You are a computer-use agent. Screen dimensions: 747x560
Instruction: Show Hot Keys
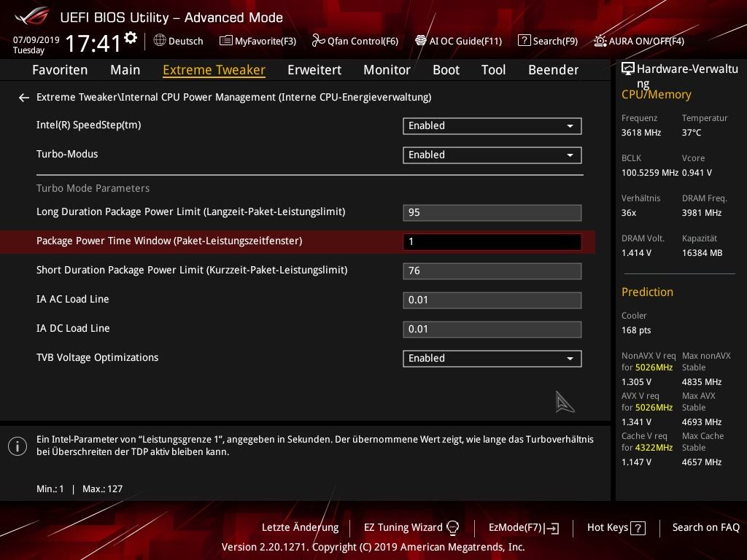tap(616, 528)
